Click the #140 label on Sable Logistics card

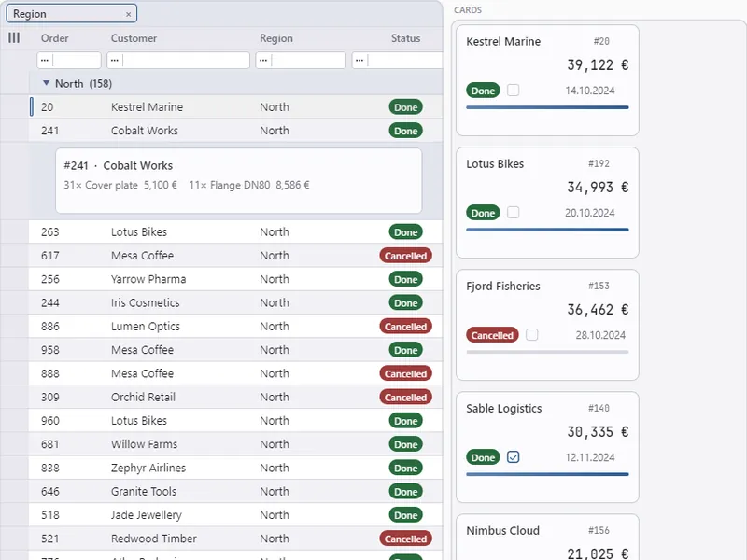click(x=599, y=408)
